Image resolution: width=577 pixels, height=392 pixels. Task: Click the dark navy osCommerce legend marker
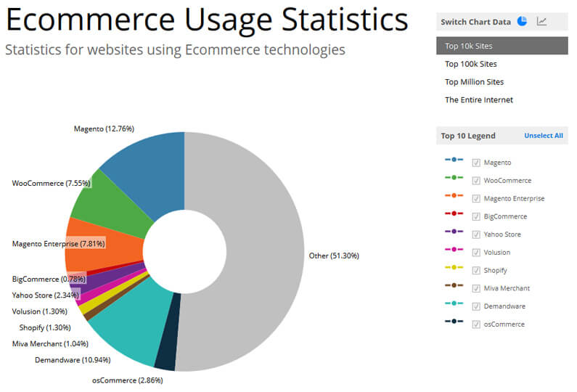pyautogui.click(x=454, y=321)
